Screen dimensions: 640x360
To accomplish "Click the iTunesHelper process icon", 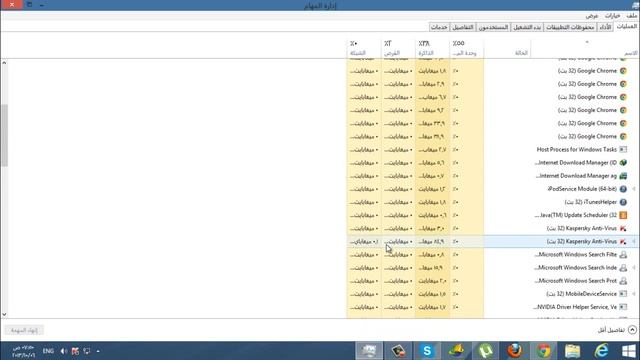I will click(623, 202).
